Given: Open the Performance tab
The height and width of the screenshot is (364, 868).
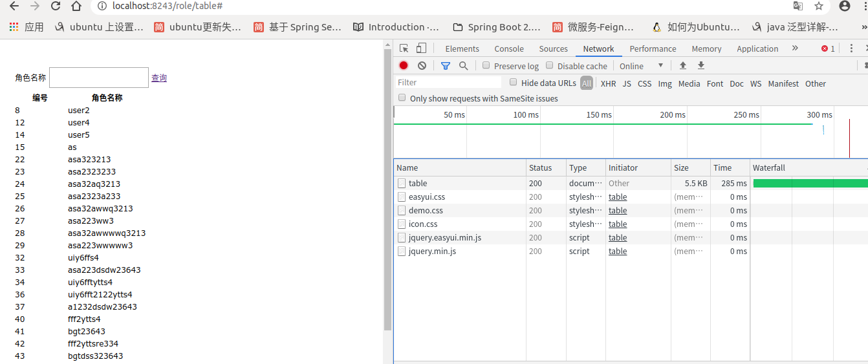Looking at the screenshot, I should [x=653, y=48].
